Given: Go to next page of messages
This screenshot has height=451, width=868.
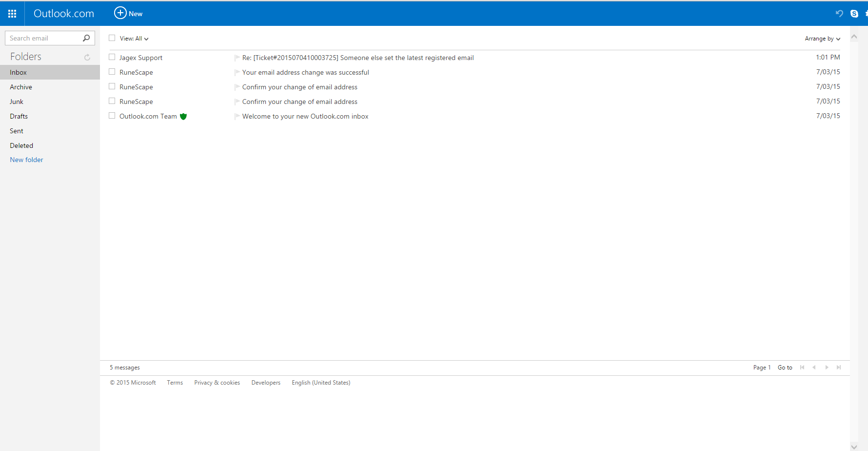Looking at the screenshot, I should 827,368.
